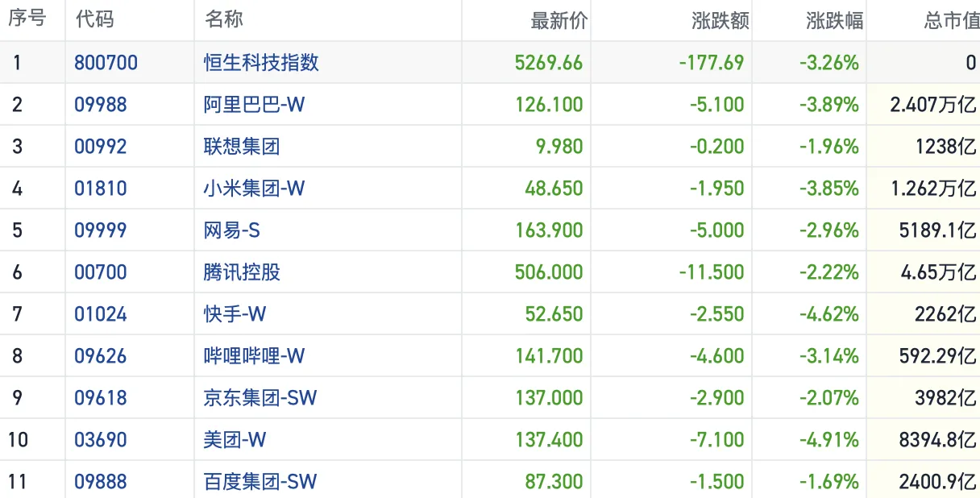Sort by 最新价 column header
The image size is (980, 498).
tap(559, 21)
